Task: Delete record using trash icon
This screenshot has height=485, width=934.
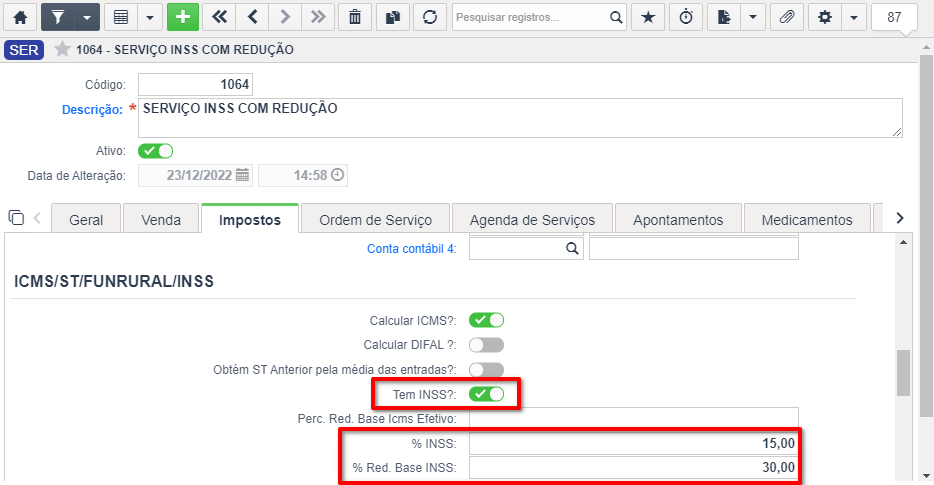Action: click(354, 17)
